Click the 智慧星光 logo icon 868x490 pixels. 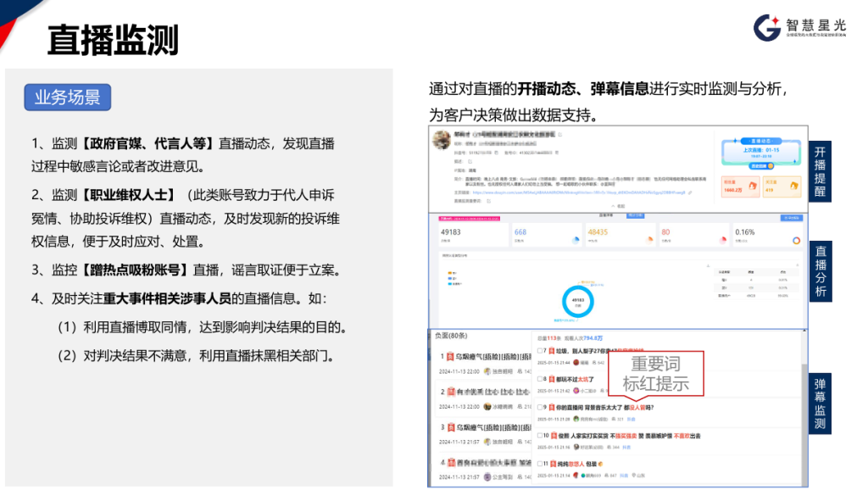click(767, 28)
